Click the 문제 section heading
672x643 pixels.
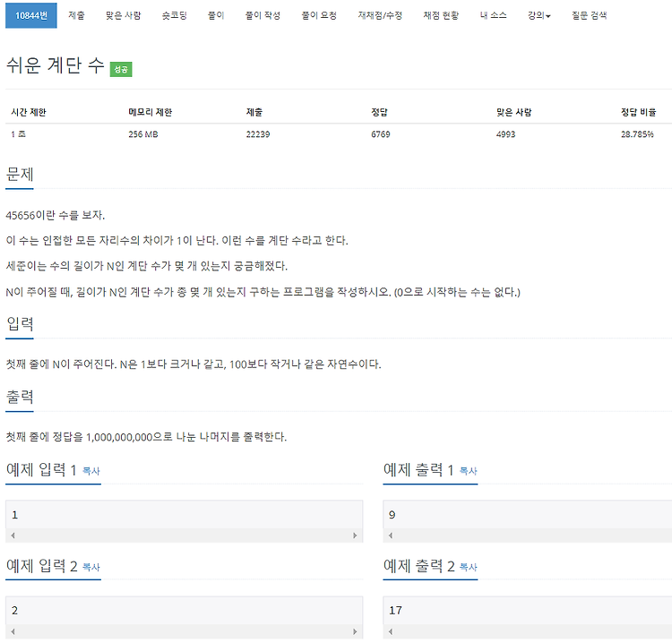tap(20, 175)
